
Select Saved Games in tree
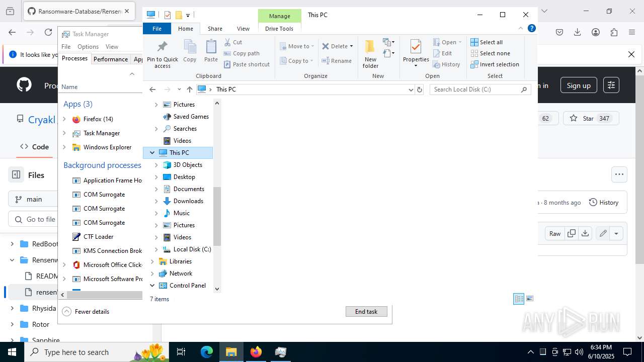pyautogui.click(x=191, y=117)
